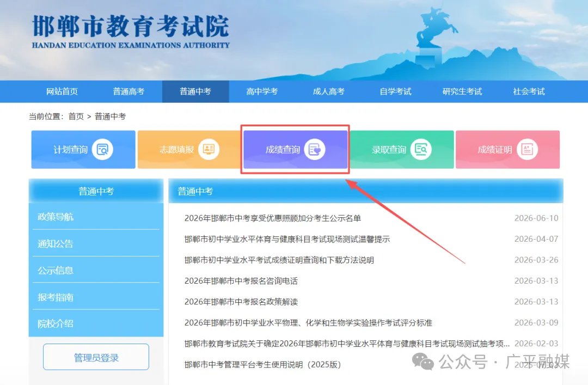Viewport: 588px width, 385px height.
Task: Open 成绩证明查询和下载方法说明 article
Action: click(x=279, y=260)
